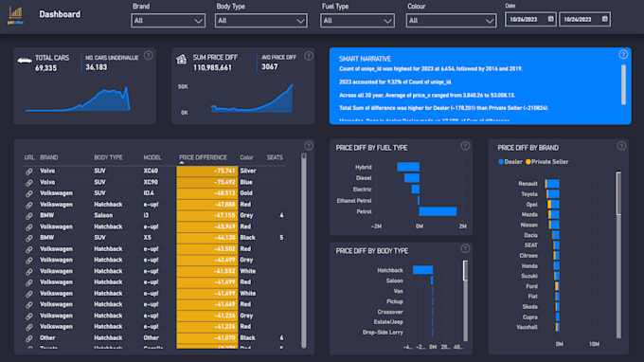Open URL link icon for -41,552 row
644x362 pixels.
coord(28,272)
